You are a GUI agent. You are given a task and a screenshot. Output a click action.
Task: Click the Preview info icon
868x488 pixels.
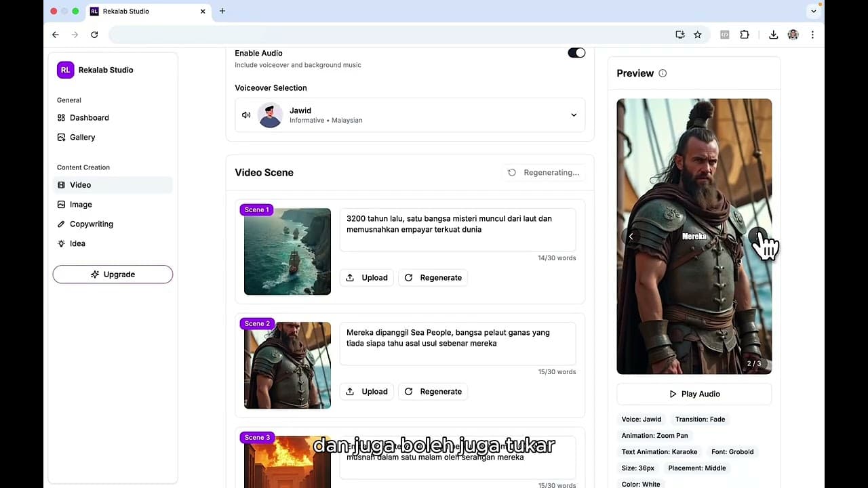click(x=663, y=73)
